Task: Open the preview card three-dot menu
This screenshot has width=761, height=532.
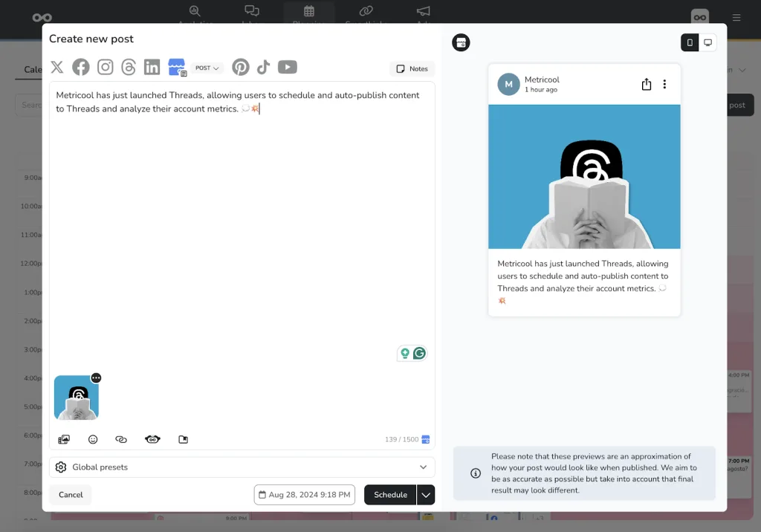Action: pos(664,84)
